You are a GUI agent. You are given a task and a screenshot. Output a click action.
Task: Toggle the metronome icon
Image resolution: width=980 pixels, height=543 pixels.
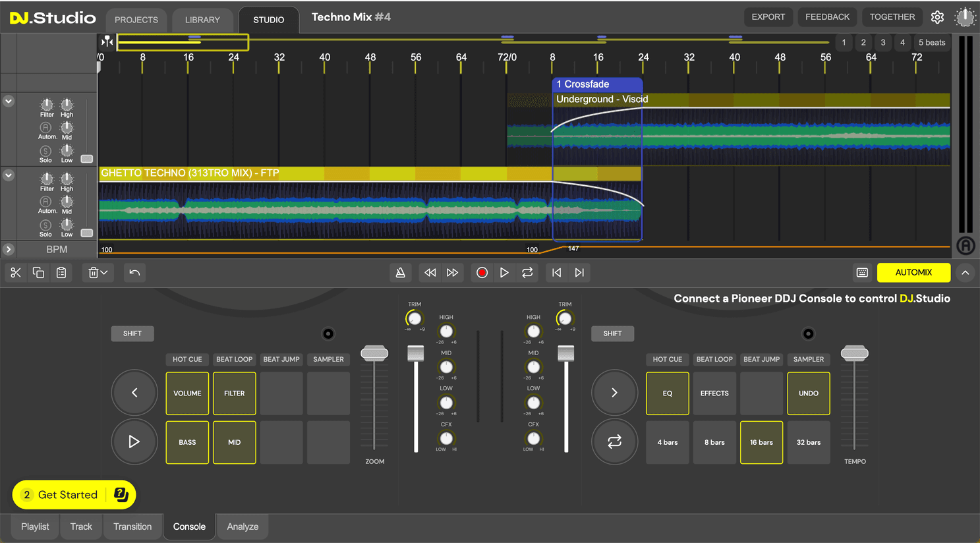tap(400, 273)
